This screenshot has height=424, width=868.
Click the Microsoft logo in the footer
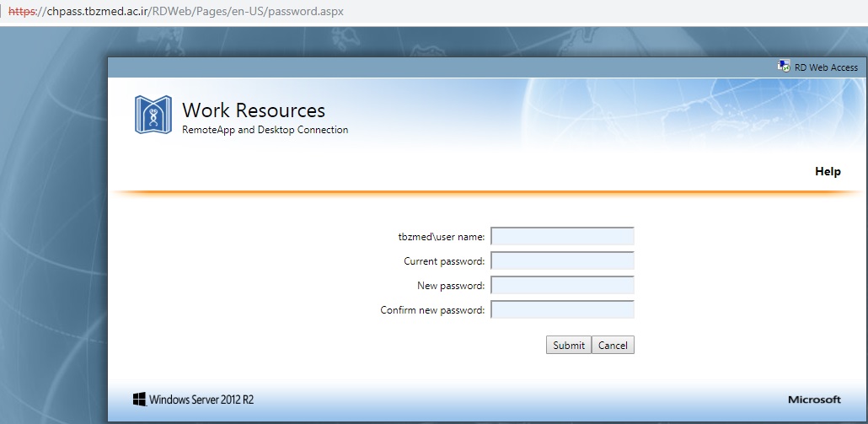coord(814,400)
